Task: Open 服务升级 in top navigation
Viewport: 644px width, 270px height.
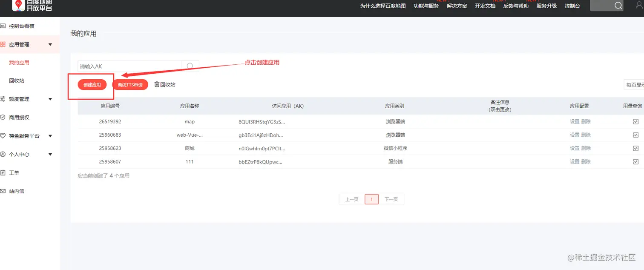Action: (546, 6)
